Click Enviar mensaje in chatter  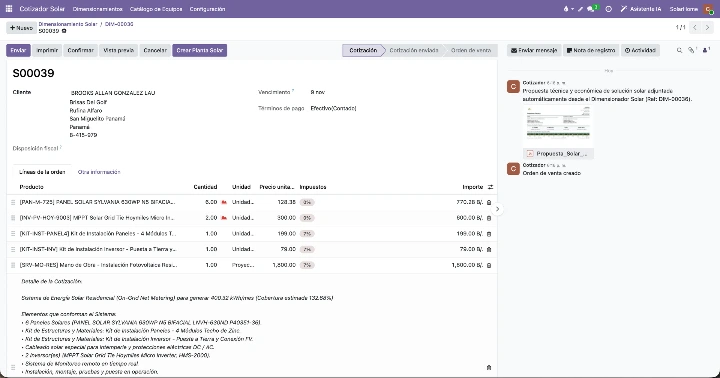[534, 50]
